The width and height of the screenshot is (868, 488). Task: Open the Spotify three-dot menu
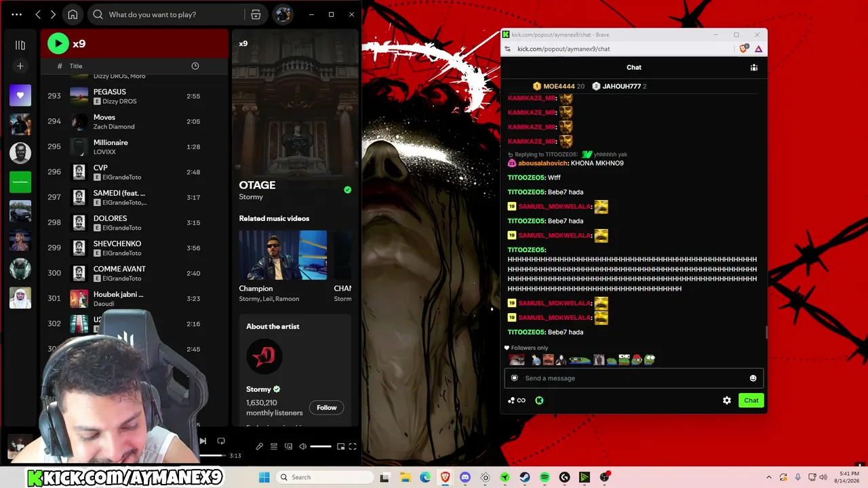(x=17, y=14)
